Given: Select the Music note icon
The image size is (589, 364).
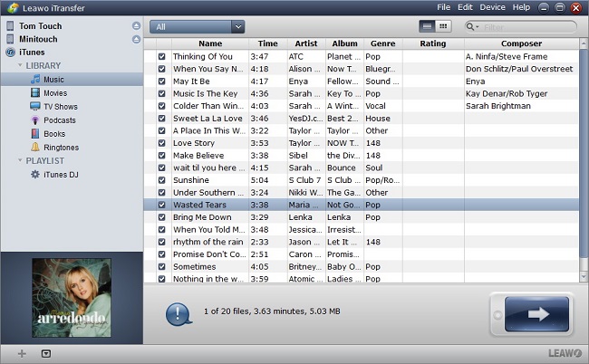Looking at the screenshot, I should (x=35, y=79).
